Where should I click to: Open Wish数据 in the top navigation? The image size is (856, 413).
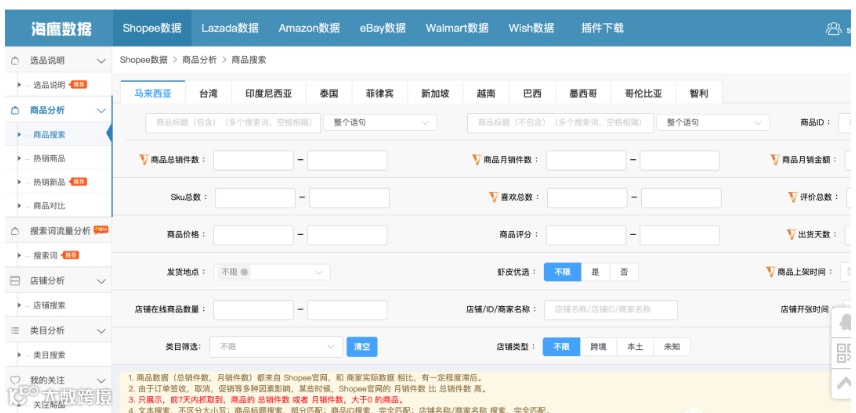point(531,28)
